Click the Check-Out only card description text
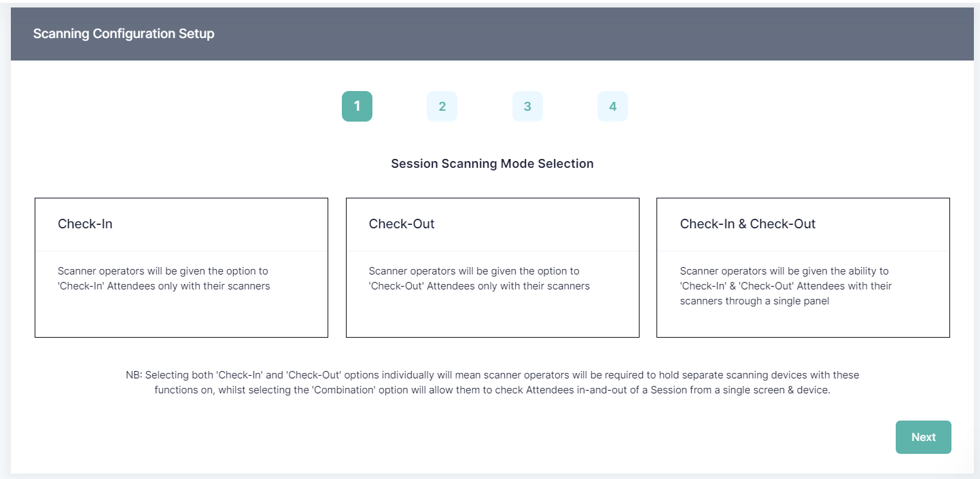980x479 pixels. (x=479, y=279)
